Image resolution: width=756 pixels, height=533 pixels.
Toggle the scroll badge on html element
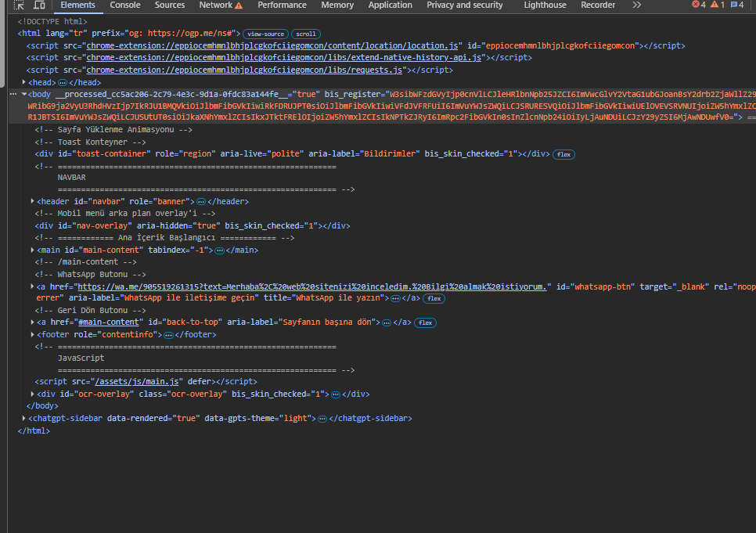[x=306, y=34]
